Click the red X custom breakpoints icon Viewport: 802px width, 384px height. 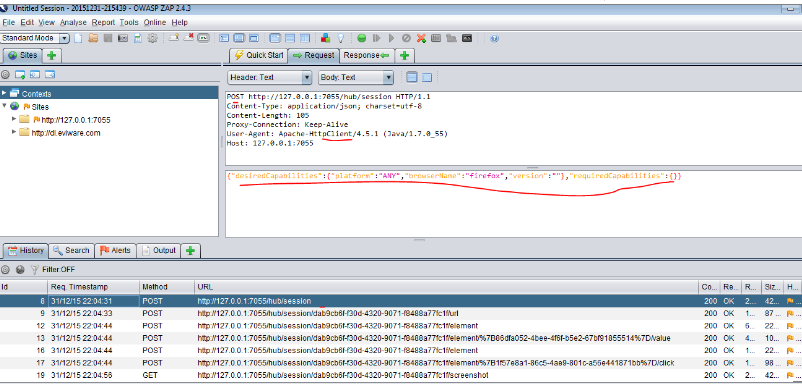point(421,38)
